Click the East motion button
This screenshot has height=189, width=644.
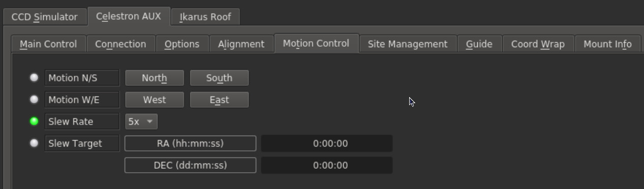click(219, 100)
